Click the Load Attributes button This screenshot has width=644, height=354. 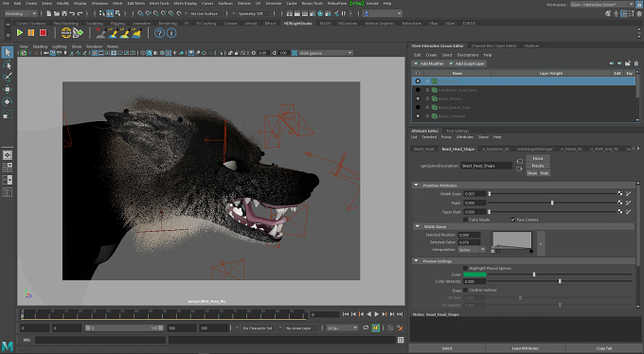525,348
